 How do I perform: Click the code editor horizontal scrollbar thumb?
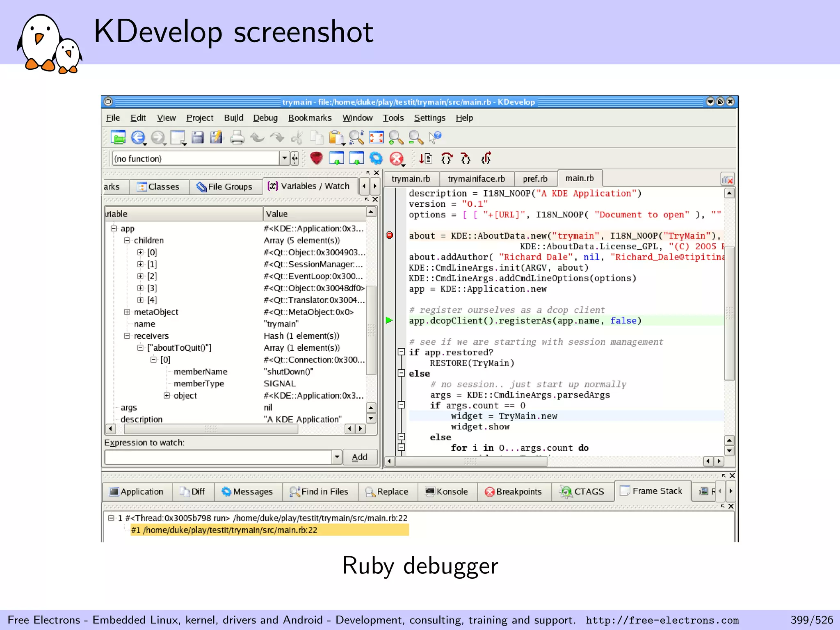click(471, 461)
